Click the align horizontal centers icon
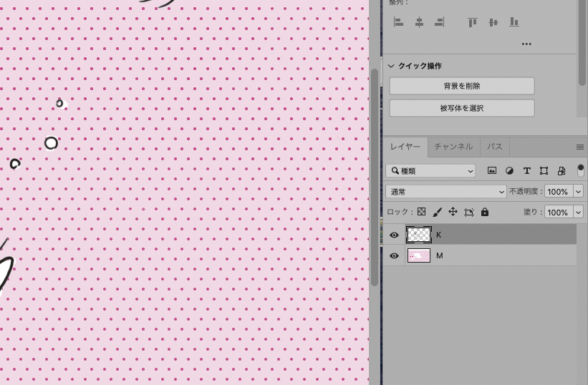This screenshot has height=385, width=588. pos(419,23)
